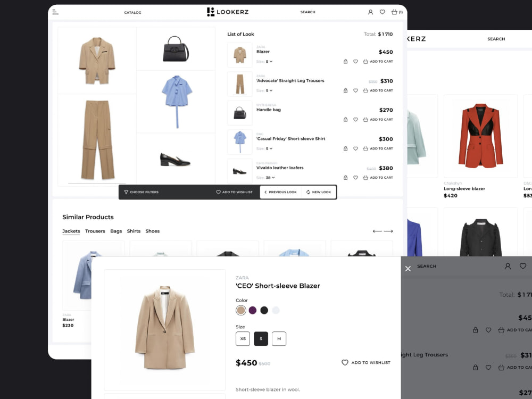532x399 pixels.
Task: Favorite the Casual Friday Shirt with its heart icon
Action: click(x=355, y=148)
